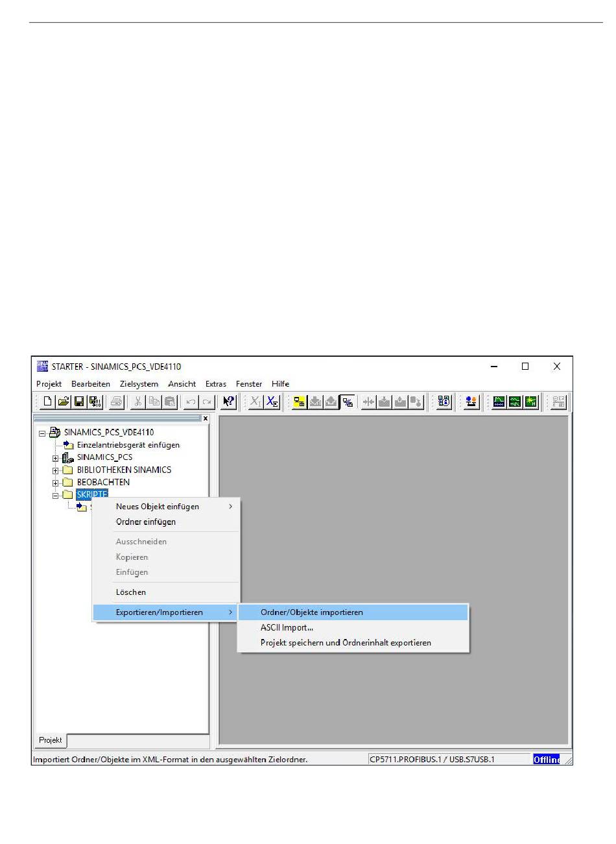Click the accessible nodes icon in the toolbar
The image size is (616, 844).
tap(444, 402)
